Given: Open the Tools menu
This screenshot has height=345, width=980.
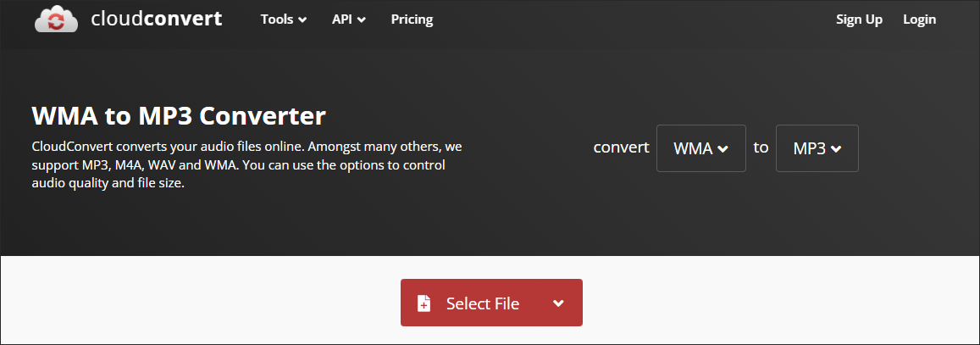Looking at the screenshot, I should pyautogui.click(x=277, y=19).
